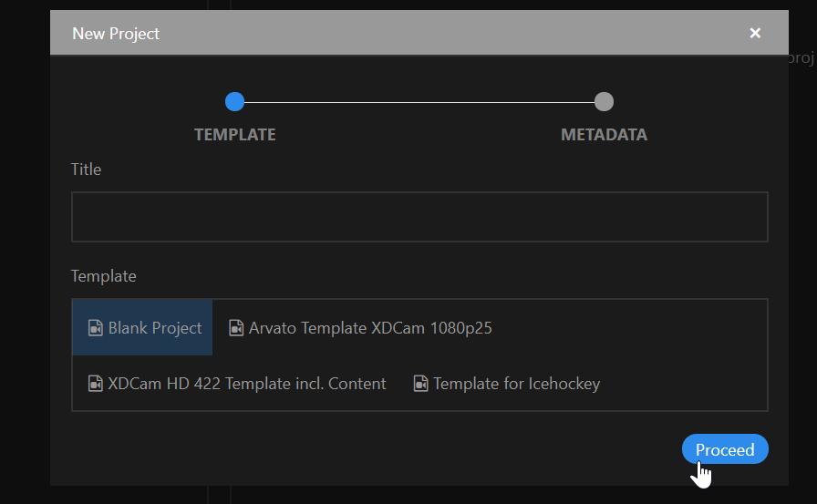Click the Title field label
The image size is (817, 504).
pyautogui.click(x=86, y=170)
